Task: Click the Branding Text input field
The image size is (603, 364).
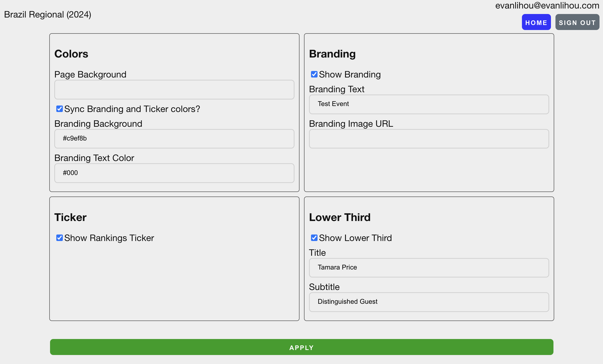Action: [429, 104]
